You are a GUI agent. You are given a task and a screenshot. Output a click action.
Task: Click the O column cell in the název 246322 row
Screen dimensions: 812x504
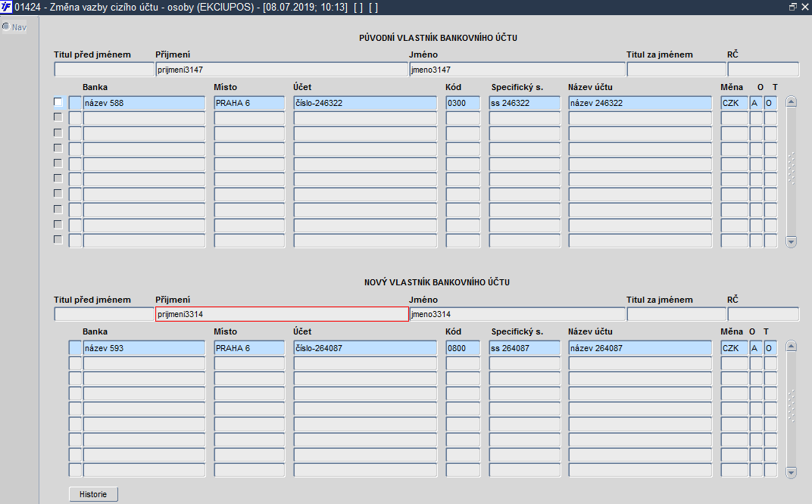coord(756,103)
